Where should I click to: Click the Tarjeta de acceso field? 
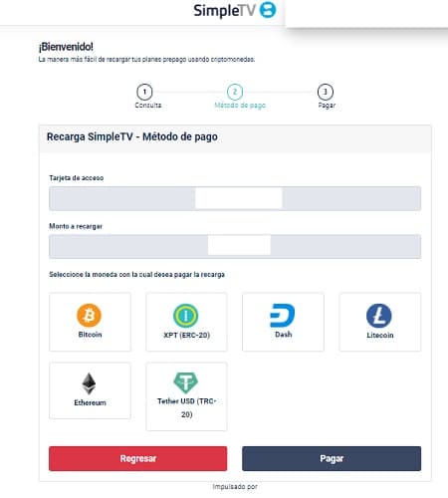[x=235, y=198]
